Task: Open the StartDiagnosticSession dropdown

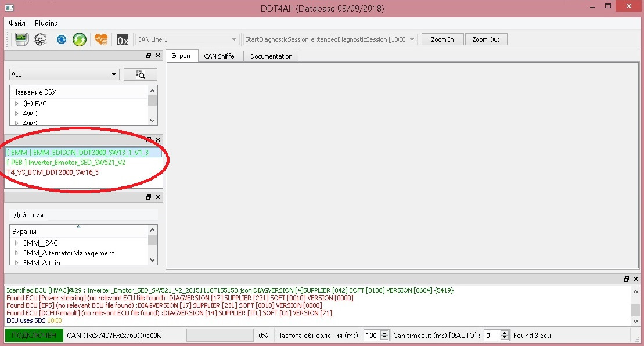Action: click(x=330, y=39)
